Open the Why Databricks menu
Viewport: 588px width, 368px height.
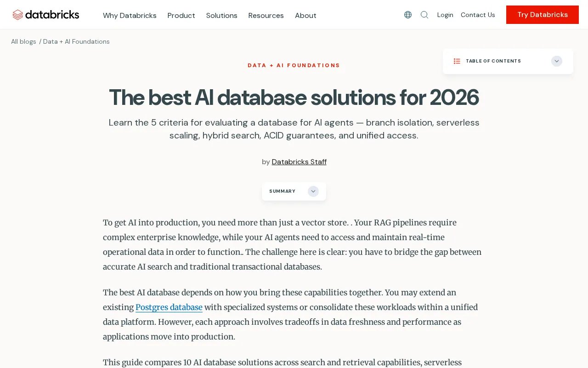tap(130, 16)
